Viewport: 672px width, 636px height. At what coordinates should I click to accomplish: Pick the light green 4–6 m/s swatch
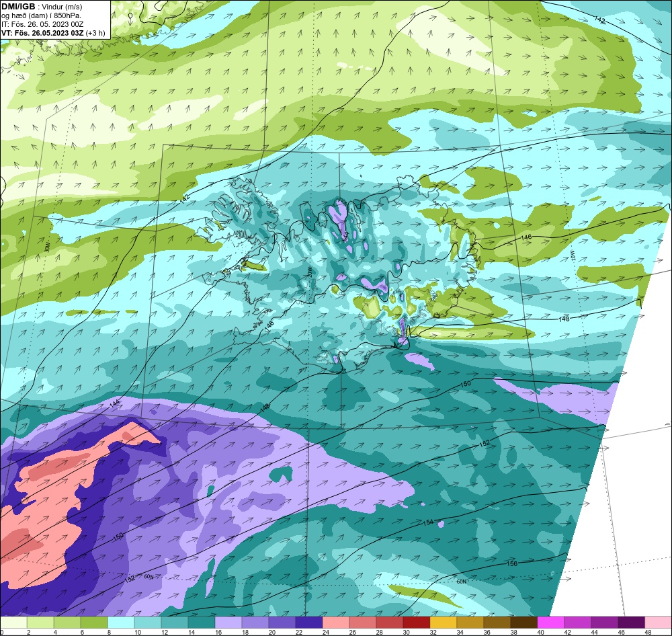[x=67, y=623]
